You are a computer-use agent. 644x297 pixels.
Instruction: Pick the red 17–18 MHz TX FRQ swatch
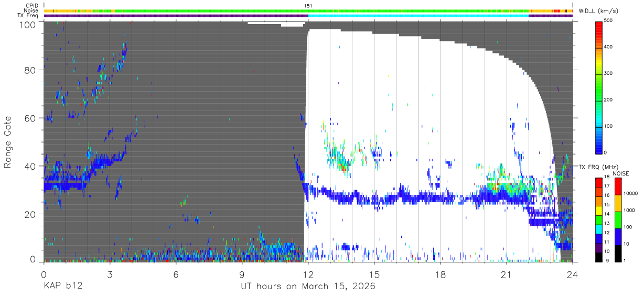point(599,182)
